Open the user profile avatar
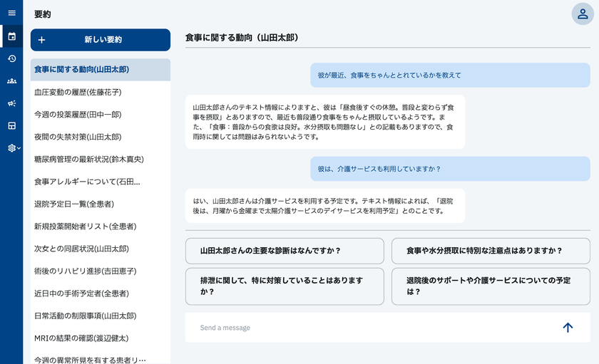Image resolution: width=599 pixels, height=364 pixels. 583,14
